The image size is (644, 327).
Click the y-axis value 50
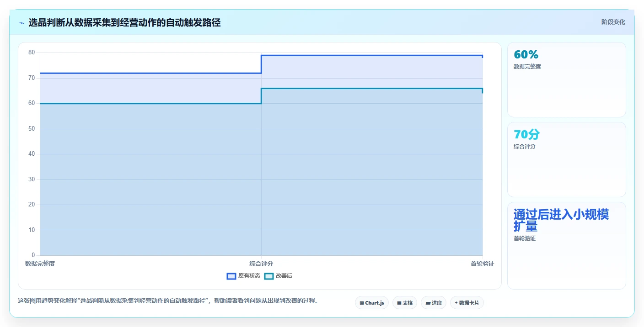point(32,129)
